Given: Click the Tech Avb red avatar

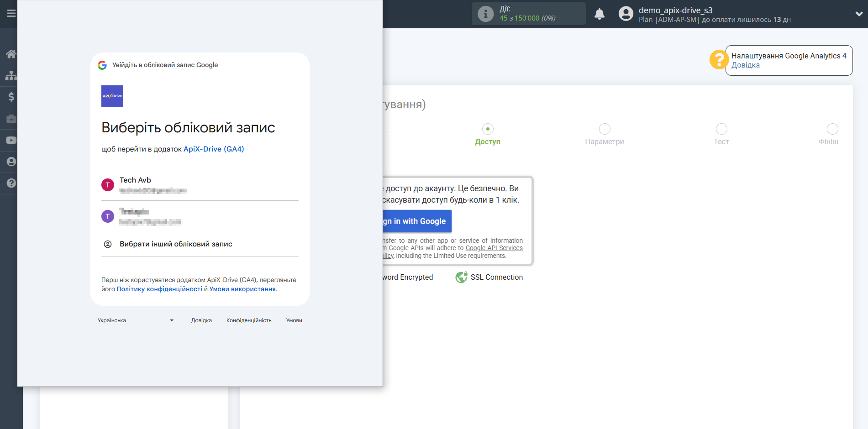Looking at the screenshot, I should (108, 185).
